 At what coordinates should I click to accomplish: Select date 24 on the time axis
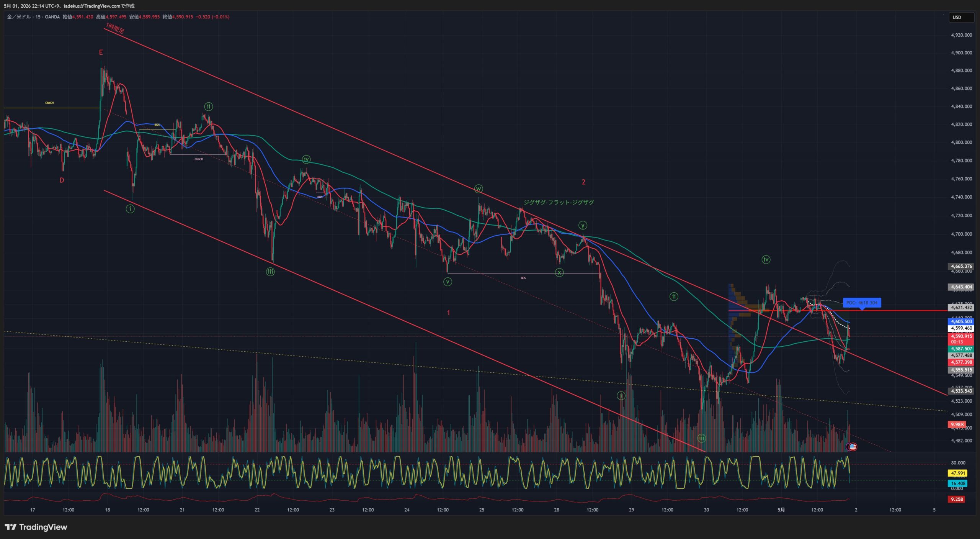click(407, 510)
